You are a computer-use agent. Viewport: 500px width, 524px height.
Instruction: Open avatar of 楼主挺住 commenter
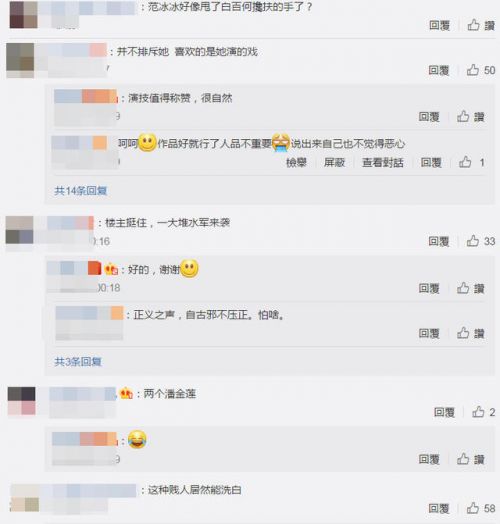tap(19, 230)
